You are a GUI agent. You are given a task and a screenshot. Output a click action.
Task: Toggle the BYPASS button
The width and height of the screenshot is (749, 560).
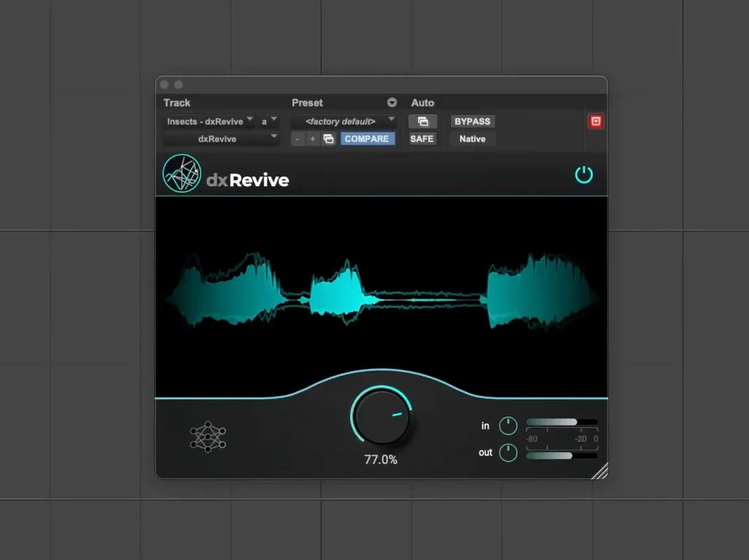[472, 122]
